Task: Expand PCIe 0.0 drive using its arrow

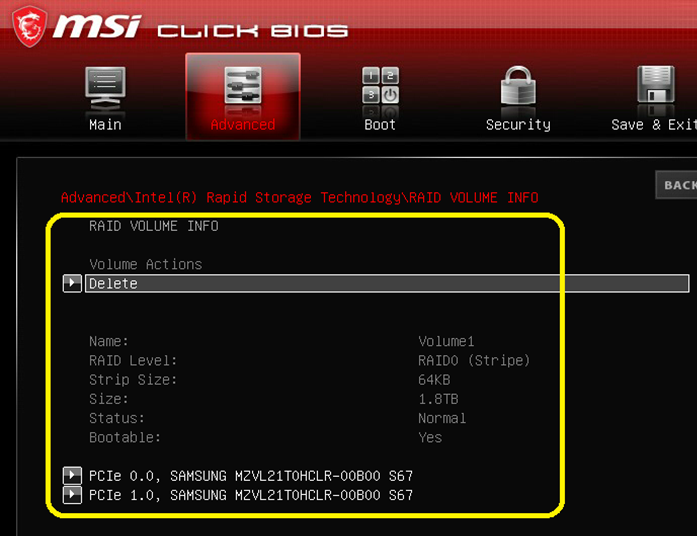Action: [x=72, y=475]
